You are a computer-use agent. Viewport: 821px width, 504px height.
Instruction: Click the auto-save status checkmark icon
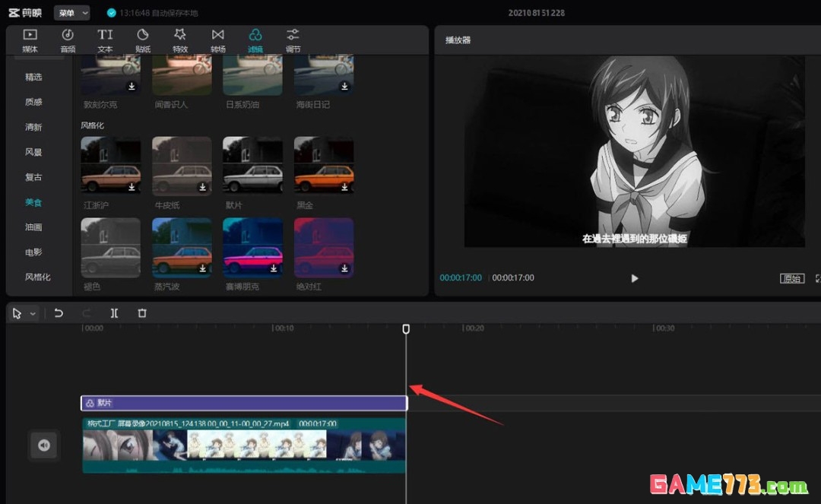111,13
